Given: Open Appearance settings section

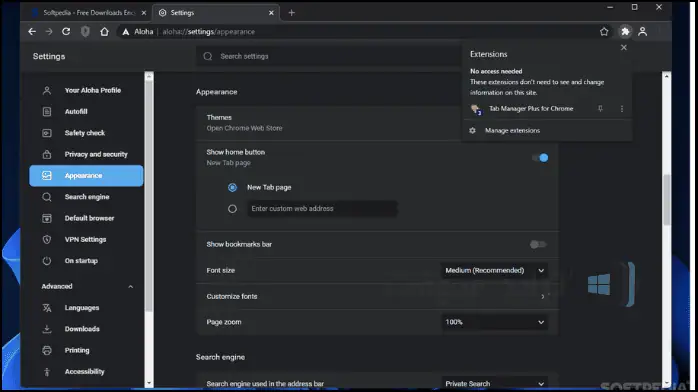Looking at the screenshot, I should [86, 176].
